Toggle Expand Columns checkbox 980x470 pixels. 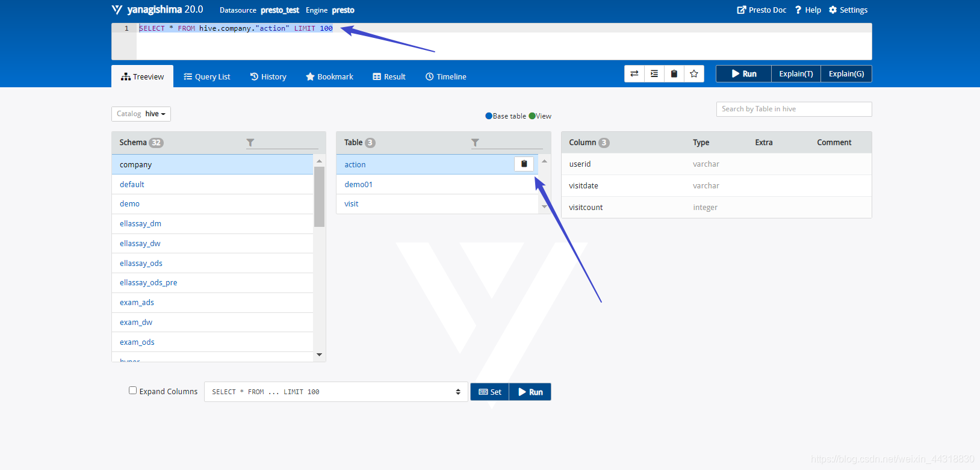(x=132, y=391)
